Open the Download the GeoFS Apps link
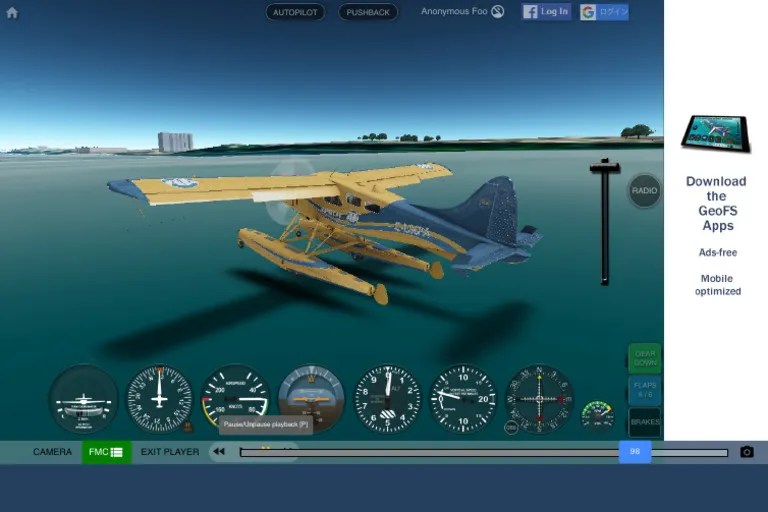768x512 pixels. [x=716, y=203]
